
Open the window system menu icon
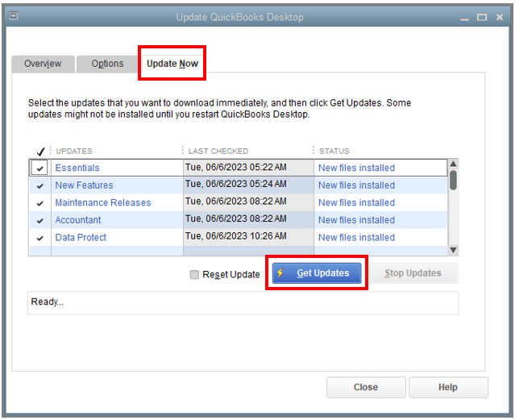[14, 15]
